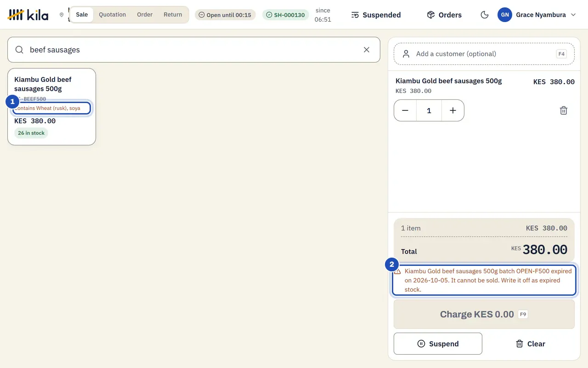Screen dimensions: 588x368
Task: Click the Open until 00:15 badge
Action: tap(225, 15)
